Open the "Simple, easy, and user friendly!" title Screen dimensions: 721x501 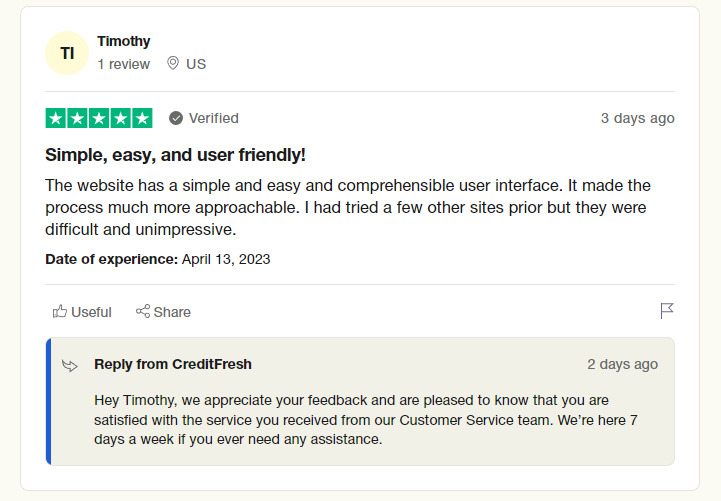click(175, 155)
